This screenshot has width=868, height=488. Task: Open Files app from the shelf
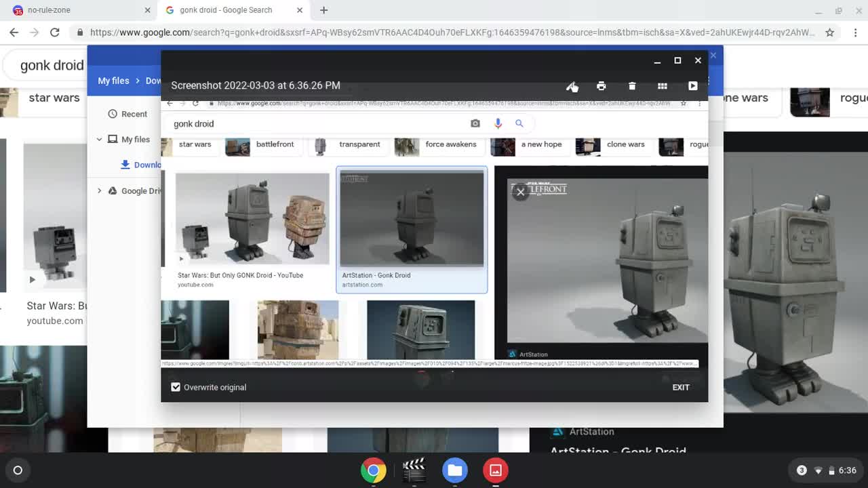coord(455,470)
